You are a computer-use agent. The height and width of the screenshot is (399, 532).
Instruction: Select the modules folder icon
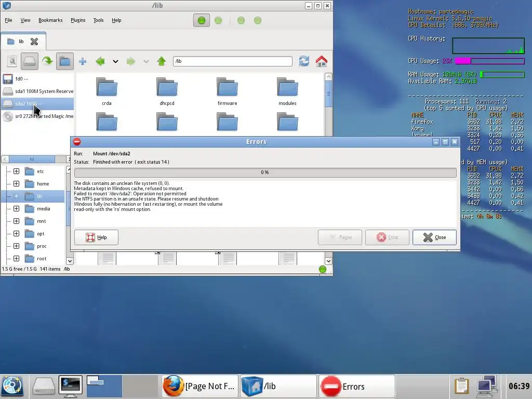pyautogui.click(x=287, y=87)
